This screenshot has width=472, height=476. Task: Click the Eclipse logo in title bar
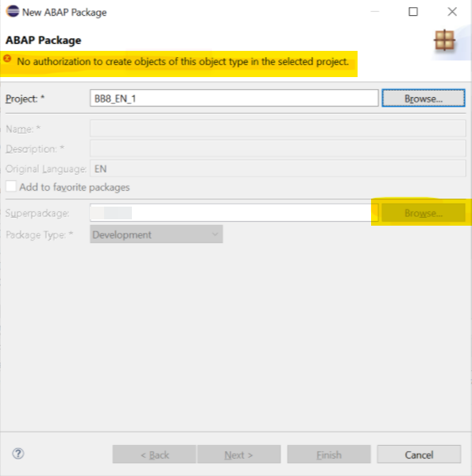tap(13, 12)
